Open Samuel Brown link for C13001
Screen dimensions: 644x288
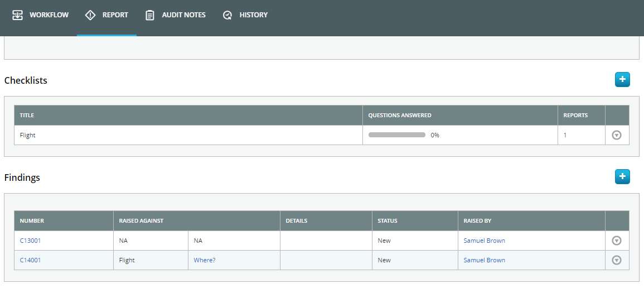click(x=484, y=241)
